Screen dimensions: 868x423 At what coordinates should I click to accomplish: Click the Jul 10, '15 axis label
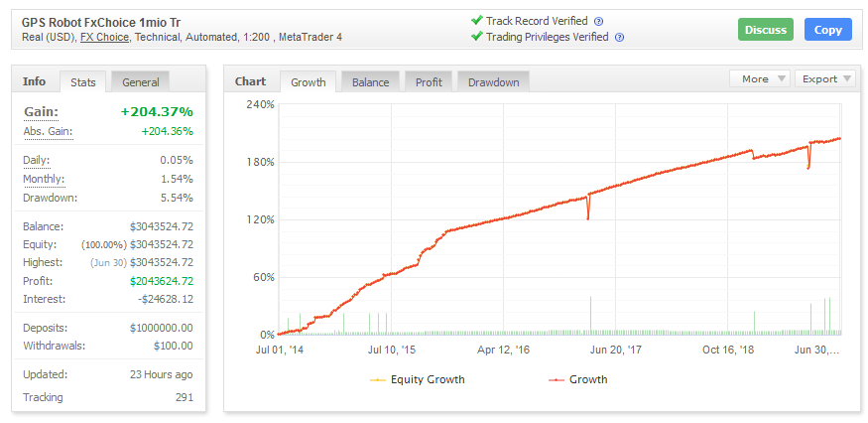click(x=392, y=350)
